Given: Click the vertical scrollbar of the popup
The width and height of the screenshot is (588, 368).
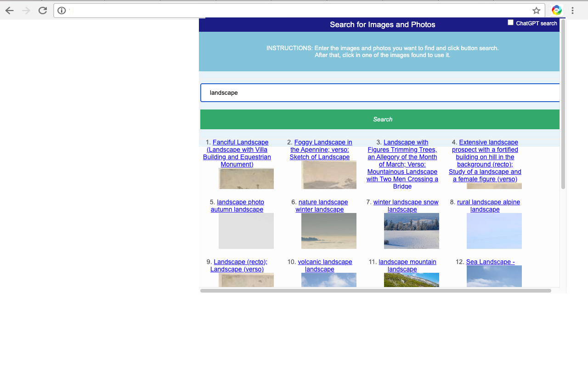Looking at the screenshot, I should [563, 106].
